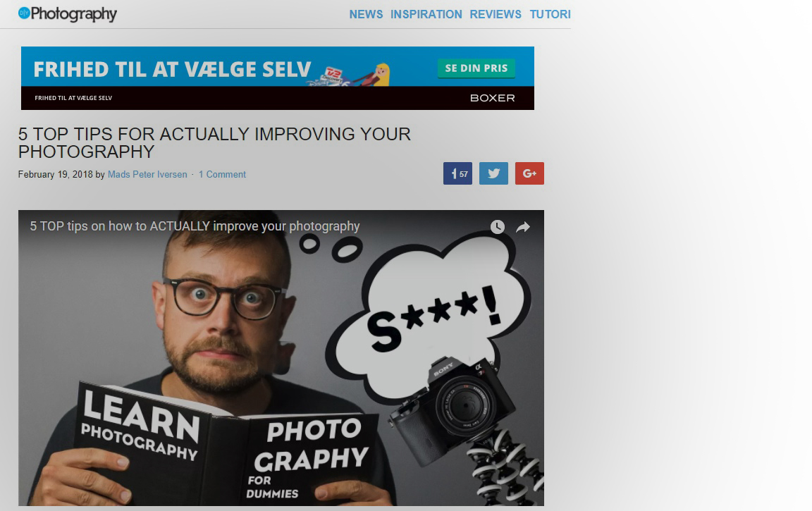812x511 pixels.
Task: Click the DIY Photography site logo
Action: click(68, 13)
